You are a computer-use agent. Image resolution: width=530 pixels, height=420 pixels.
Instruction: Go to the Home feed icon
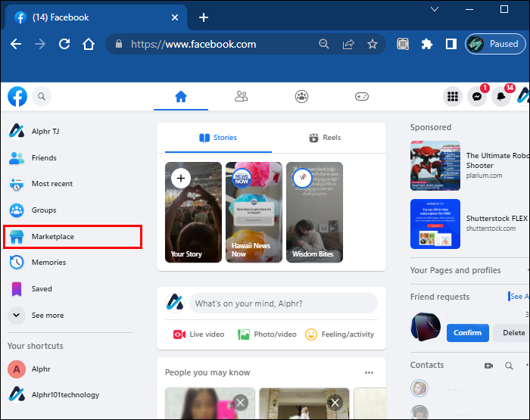(180, 96)
